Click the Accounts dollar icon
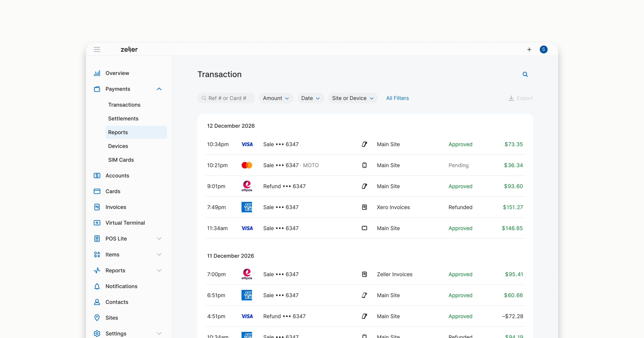Screen dimensions: 644x338 coord(97,176)
